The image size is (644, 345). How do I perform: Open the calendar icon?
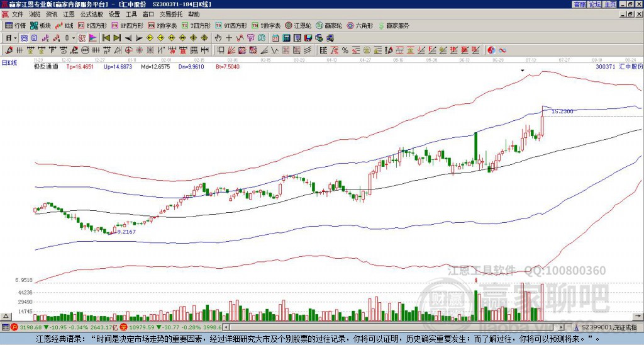[x=275, y=38]
